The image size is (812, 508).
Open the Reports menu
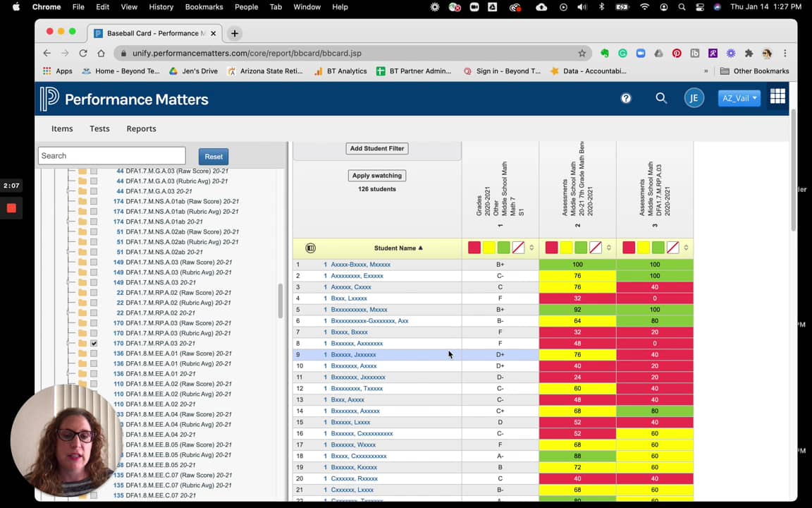pyautogui.click(x=141, y=128)
